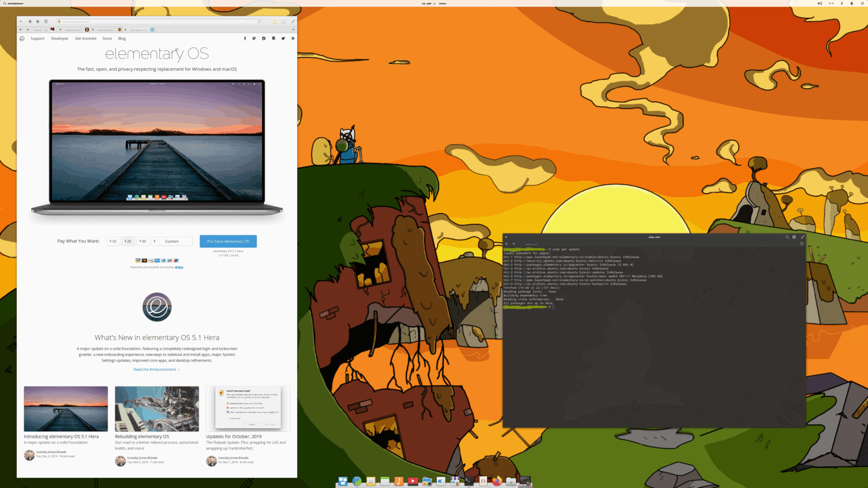Open Terminal from dock
The width and height of the screenshot is (868, 488).
(469, 481)
